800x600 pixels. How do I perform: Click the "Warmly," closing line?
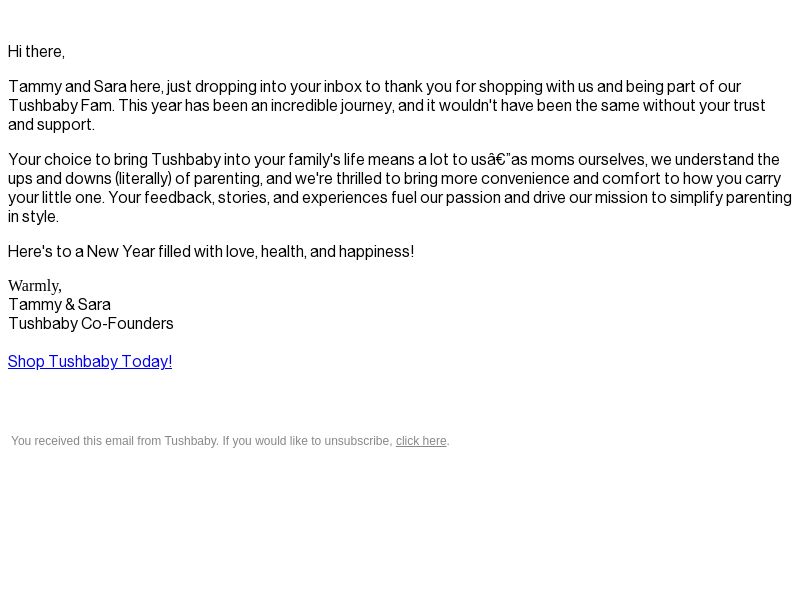tap(35, 286)
